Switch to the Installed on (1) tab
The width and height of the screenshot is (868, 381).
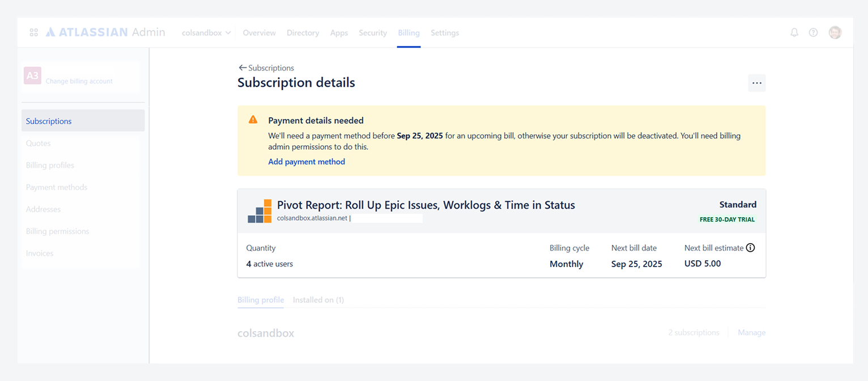click(x=318, y=300)
